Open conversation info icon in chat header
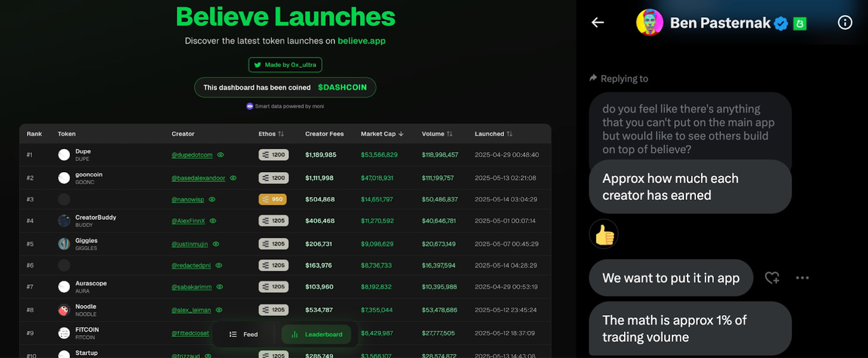 [x=845, y=22]
